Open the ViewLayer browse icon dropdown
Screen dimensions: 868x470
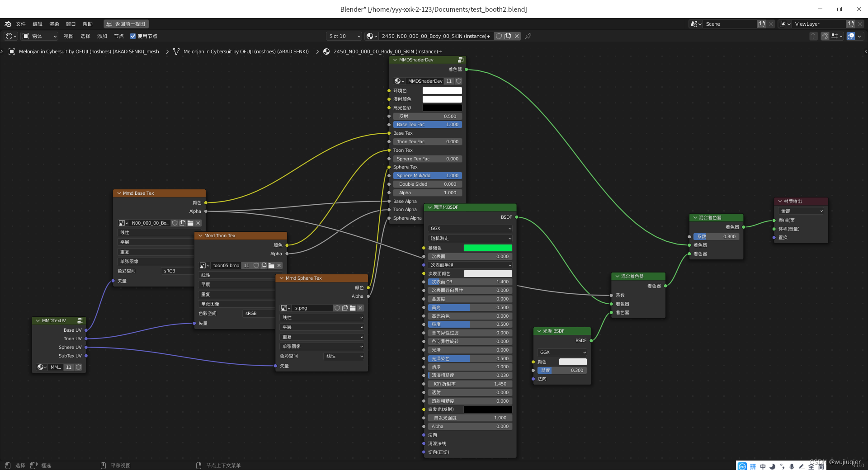(x=785, y=24)
